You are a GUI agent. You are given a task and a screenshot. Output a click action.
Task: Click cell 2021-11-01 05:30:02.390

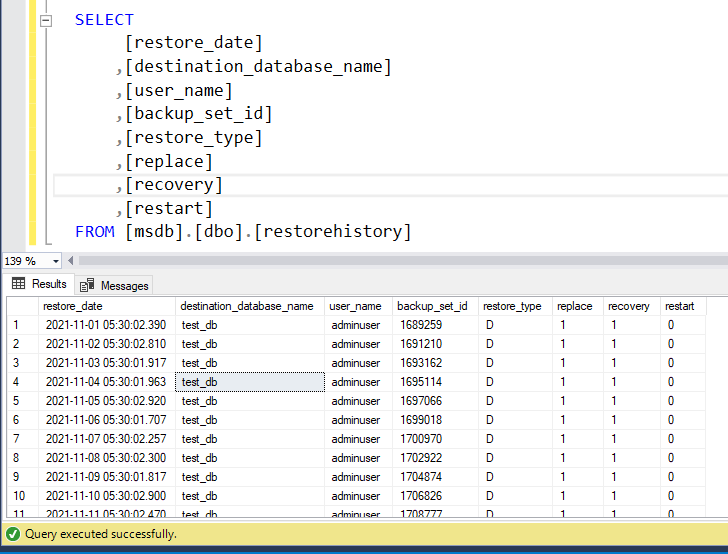click(x=106, y=325)
